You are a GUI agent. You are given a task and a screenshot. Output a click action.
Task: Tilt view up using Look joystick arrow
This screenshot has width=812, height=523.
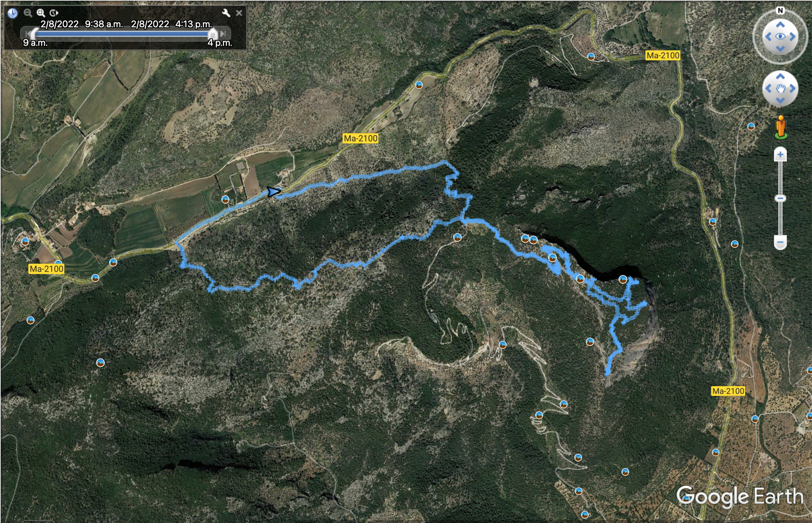point(780,25)
